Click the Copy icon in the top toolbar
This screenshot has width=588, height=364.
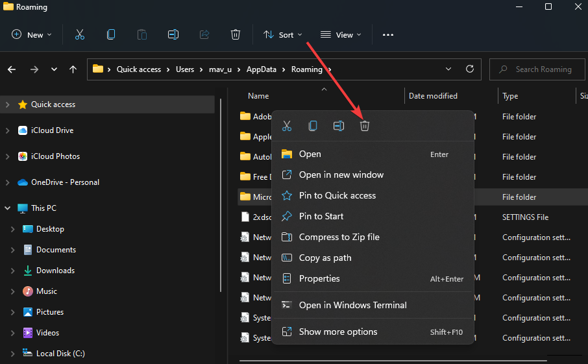point(110,35)
